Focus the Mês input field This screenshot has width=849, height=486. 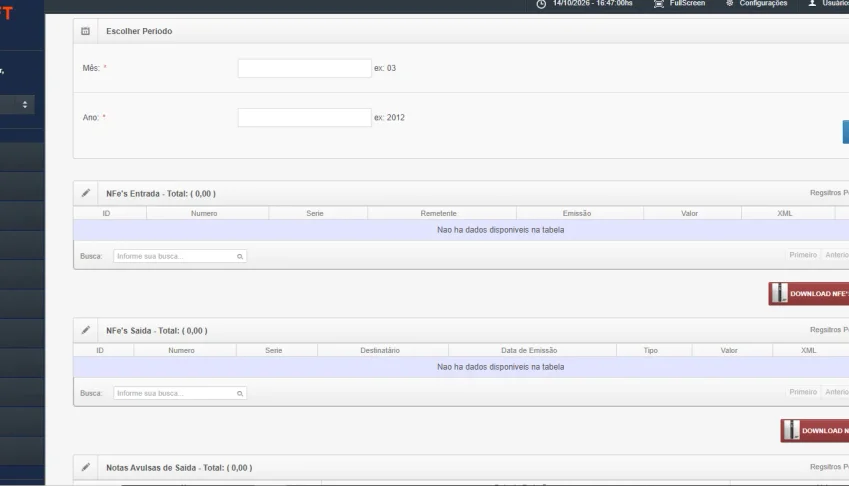(x=304, y=68)
